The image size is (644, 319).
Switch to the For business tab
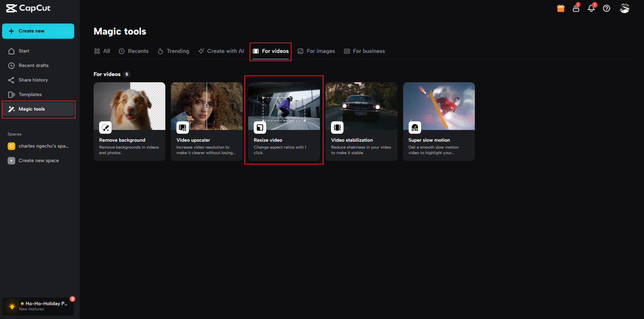[364, 51]
